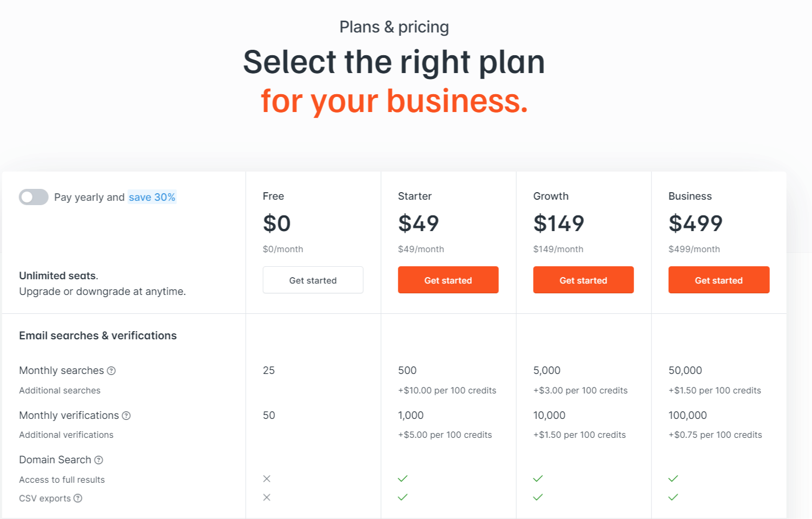Click Starter plan full results checkmark

click(402, 478)
